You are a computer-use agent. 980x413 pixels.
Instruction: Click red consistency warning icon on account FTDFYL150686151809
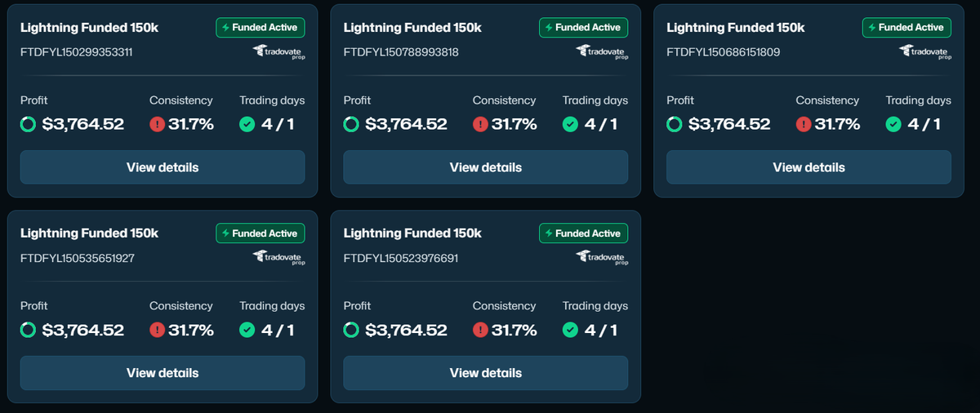click(x=804, y=124)
